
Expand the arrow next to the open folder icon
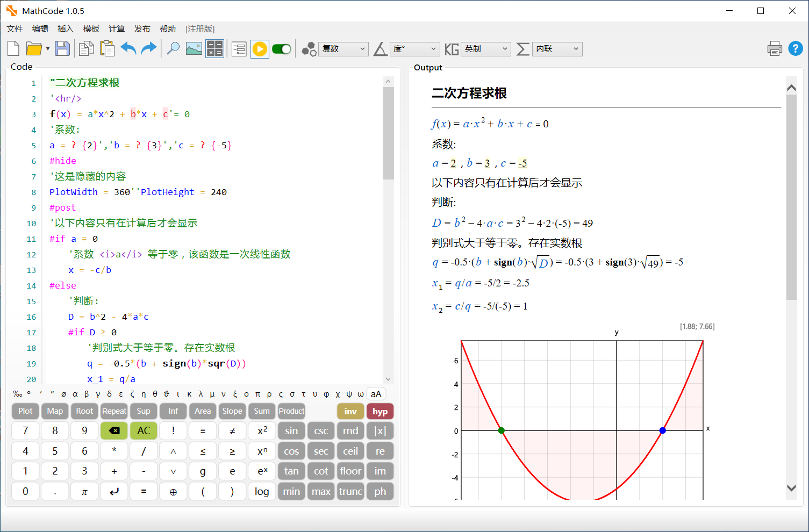pyautogui.click(x=48, y=49)
